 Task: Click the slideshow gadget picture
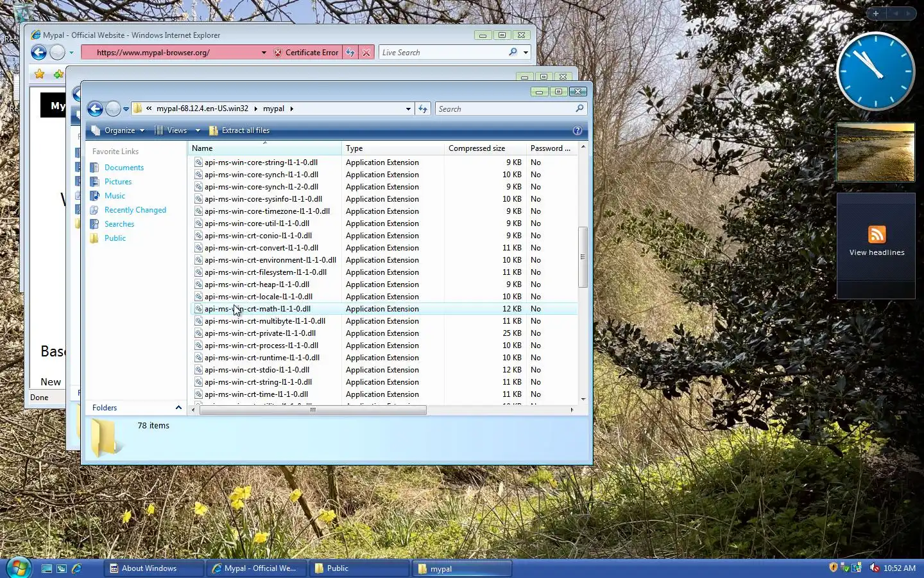(x=875, y=152)
